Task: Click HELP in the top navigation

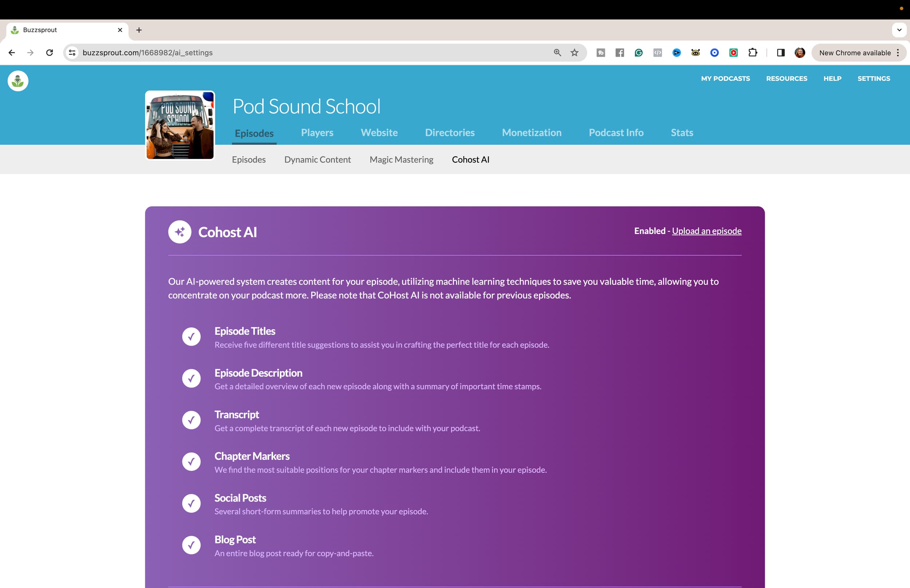Action: click(x=832, y=79)
